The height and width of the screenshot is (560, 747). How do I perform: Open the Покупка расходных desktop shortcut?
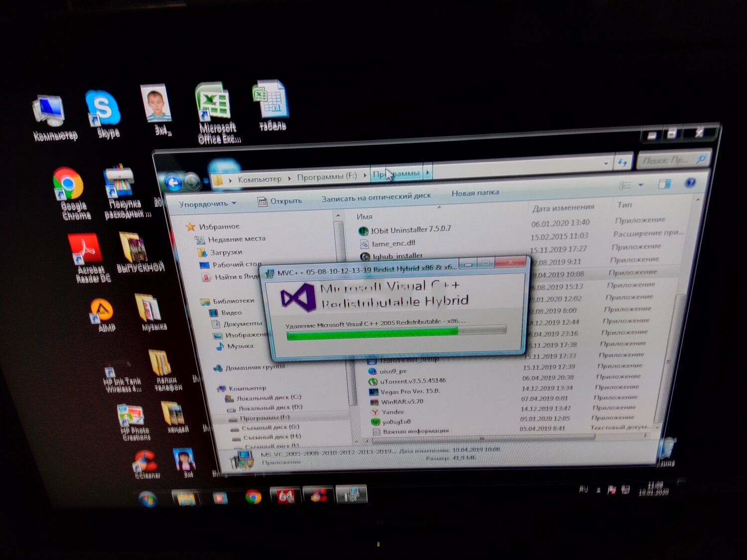(124, 192)
